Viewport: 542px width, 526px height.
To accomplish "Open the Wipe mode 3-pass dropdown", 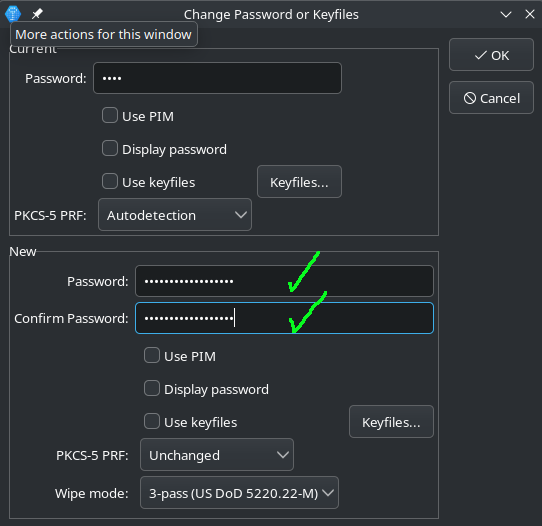I will 239,493.
